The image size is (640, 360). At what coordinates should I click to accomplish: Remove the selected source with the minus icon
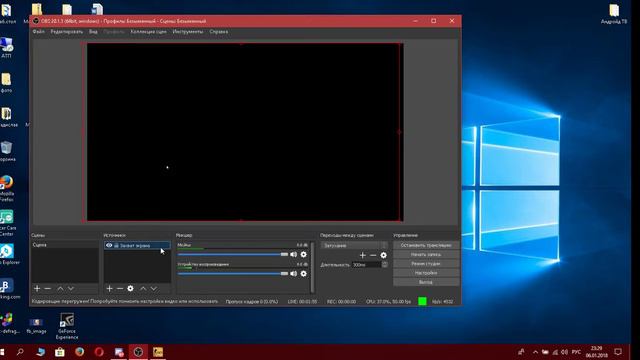[120, 289]
